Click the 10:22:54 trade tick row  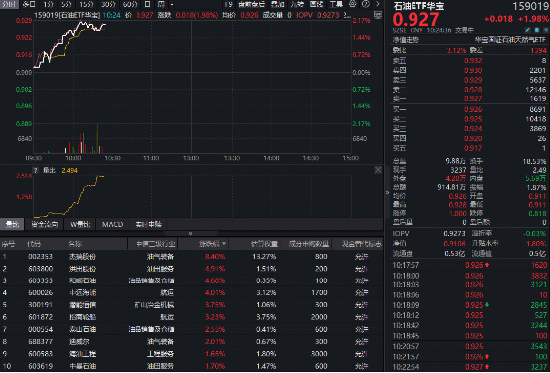pyautogui.click(x=470, y=367)
